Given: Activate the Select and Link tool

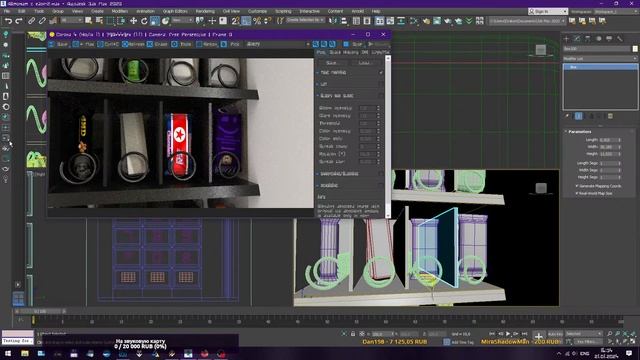Looking at the screenshot, I should pos(31,21).
